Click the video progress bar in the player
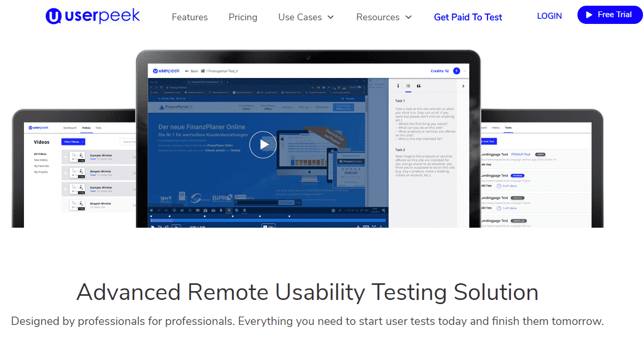Image resolution: width=644 pixels, height=341 pixels. [268, 220]
